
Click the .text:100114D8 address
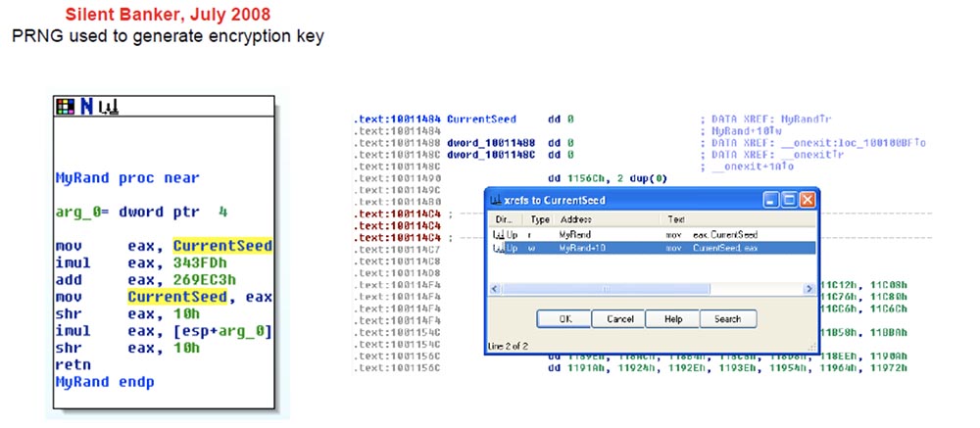pyautogui.click(x=397, y=273)
